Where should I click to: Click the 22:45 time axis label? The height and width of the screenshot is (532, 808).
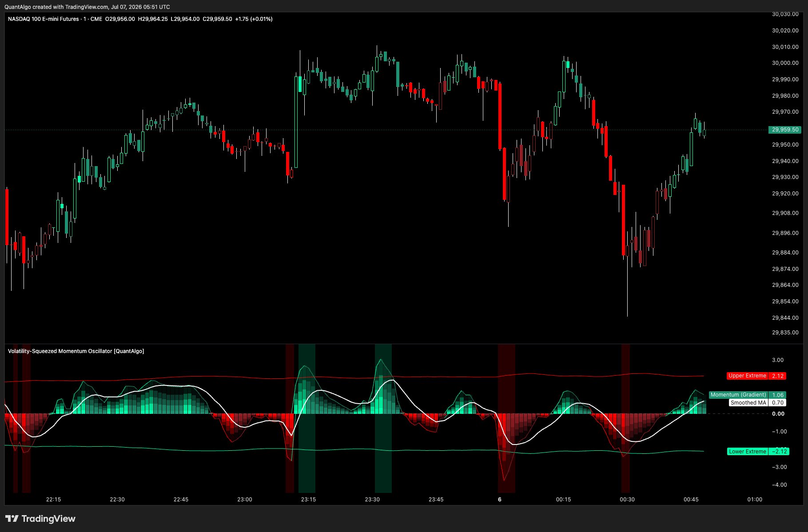click(x=181, y=500)
